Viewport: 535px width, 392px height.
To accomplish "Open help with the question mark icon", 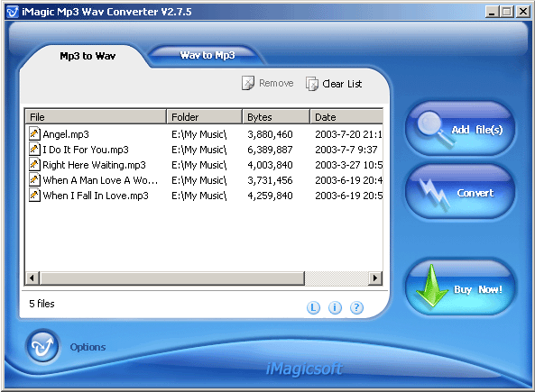I will (x=356, y=307).
